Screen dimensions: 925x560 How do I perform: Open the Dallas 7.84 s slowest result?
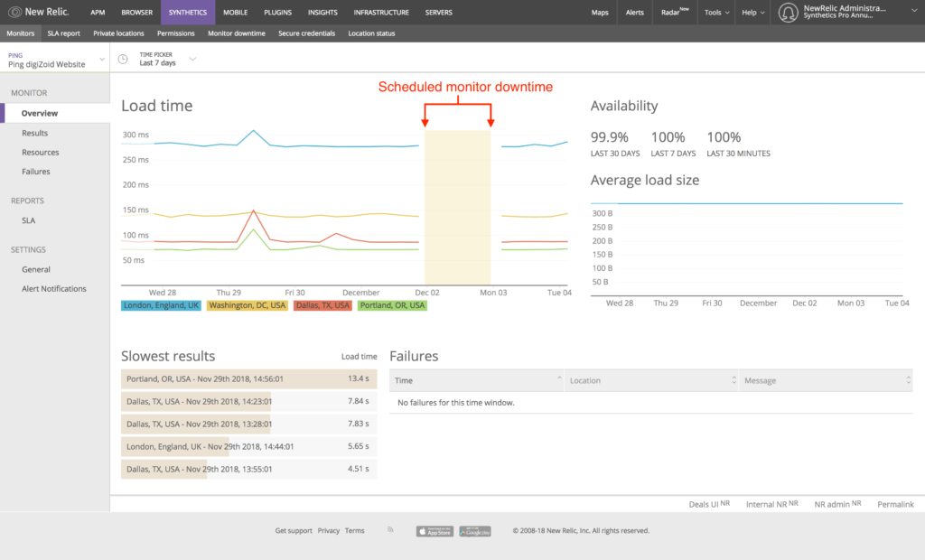(249, 401)
